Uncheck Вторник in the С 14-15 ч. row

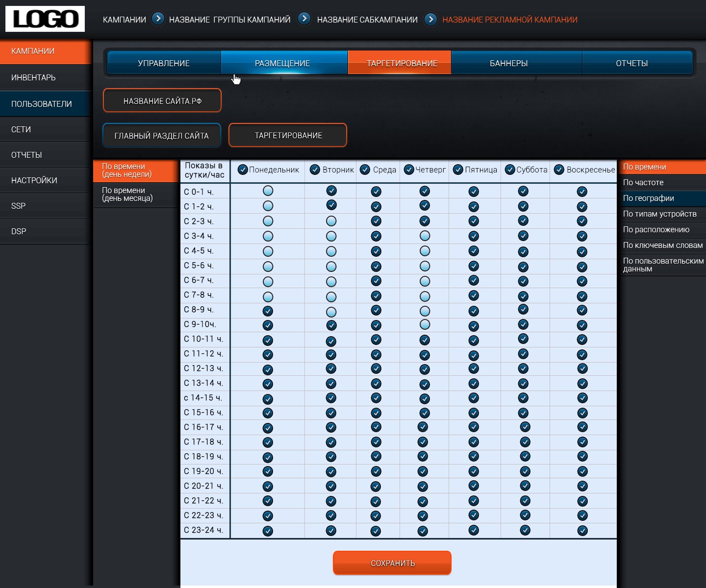tap(331, 398)
